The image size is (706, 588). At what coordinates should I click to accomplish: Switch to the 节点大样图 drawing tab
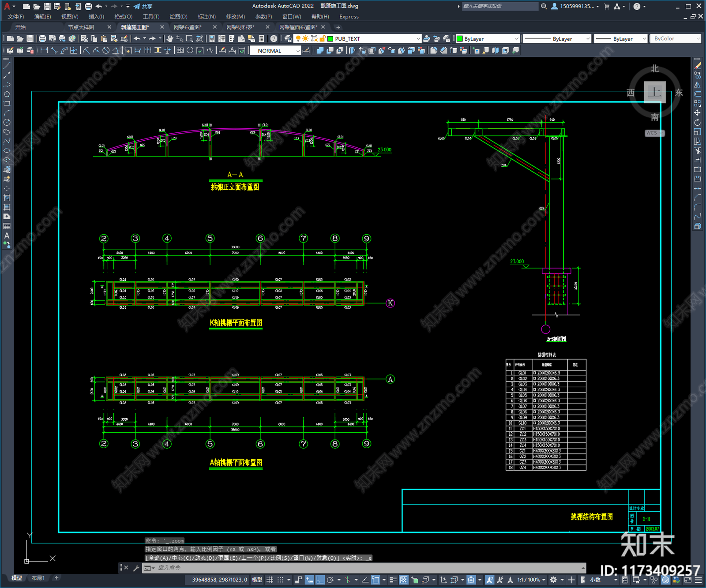81,27
